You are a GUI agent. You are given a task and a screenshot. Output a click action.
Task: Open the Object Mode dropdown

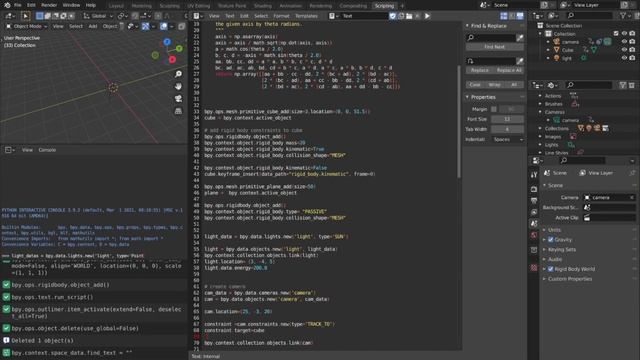[x=27, y=26]
